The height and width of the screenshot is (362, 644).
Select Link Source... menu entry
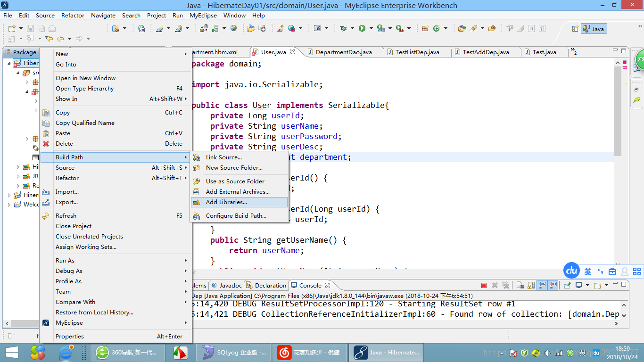(x=239, y=157)
